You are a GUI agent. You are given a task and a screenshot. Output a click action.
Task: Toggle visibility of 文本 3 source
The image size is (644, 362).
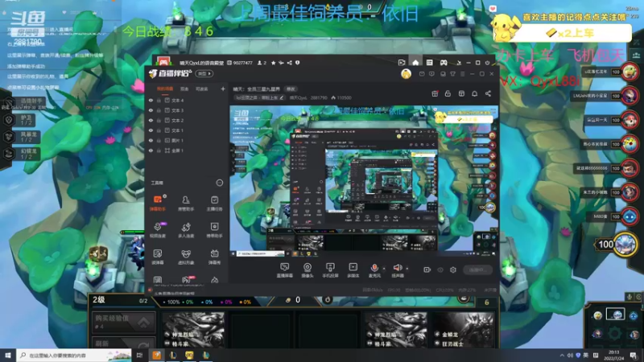(x=151, y=110)
